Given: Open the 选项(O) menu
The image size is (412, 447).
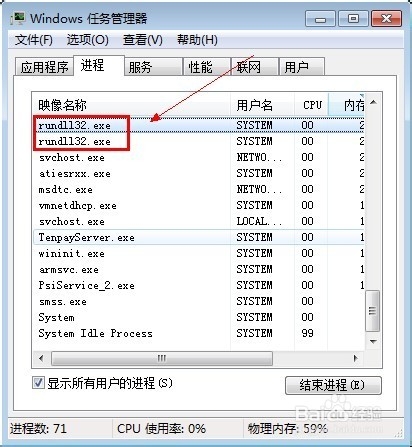Looking at the screenshot, I should pyautogui.click(x=87, y=40).
